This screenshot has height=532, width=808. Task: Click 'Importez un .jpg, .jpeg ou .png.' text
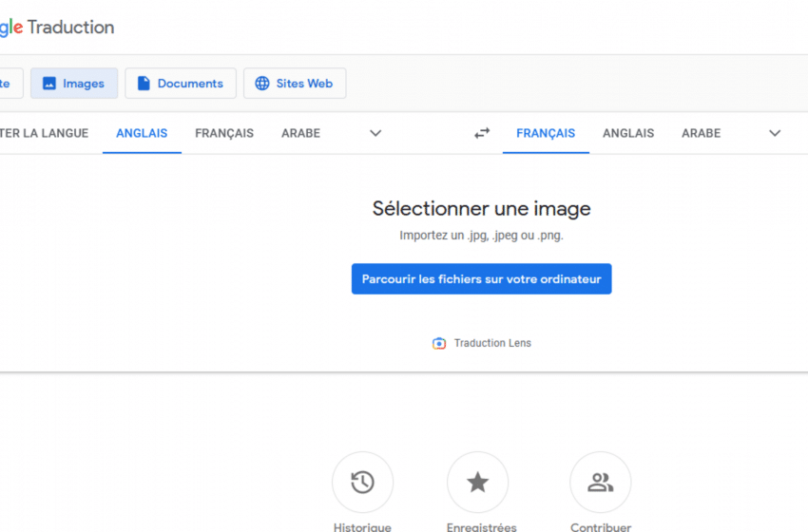[x=481, y=236]
